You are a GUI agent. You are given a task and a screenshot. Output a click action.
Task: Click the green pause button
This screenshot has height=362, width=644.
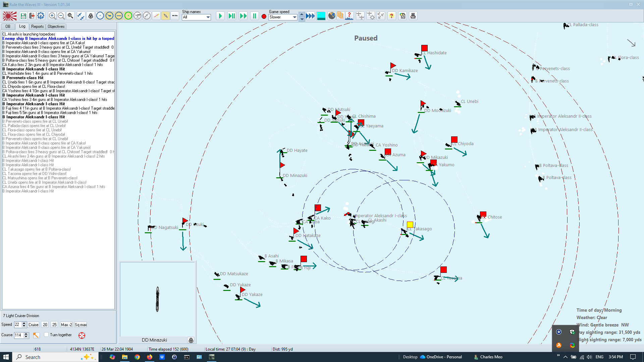pyautogui.click(x=255, y=16)
